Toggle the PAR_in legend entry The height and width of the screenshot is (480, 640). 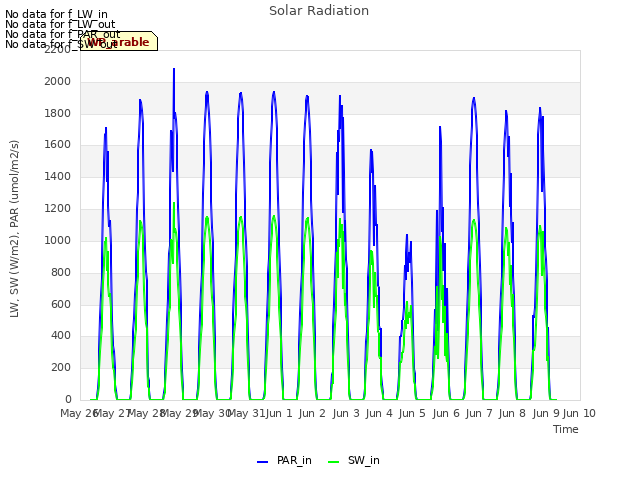[284, 461]
